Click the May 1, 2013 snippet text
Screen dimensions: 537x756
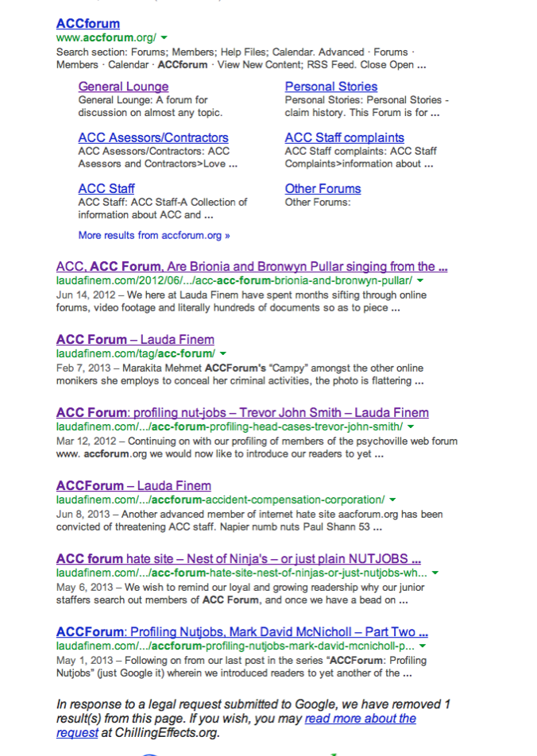pyautogui.click(x=241, y=667)
